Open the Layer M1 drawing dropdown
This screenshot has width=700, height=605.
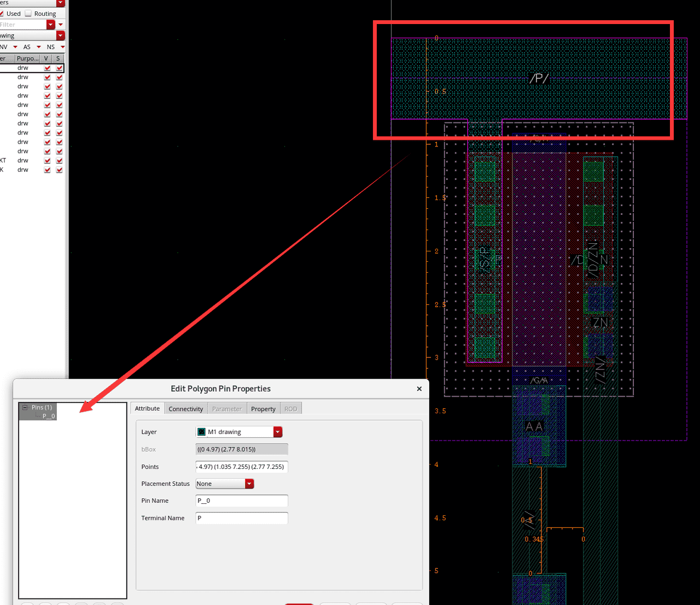pyautogui.click(x=278, y=432)
